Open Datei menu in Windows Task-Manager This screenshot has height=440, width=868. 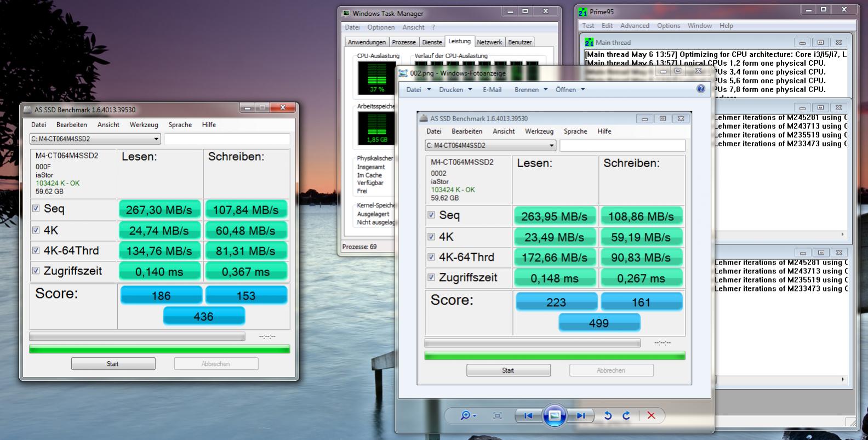coord(352,27)
